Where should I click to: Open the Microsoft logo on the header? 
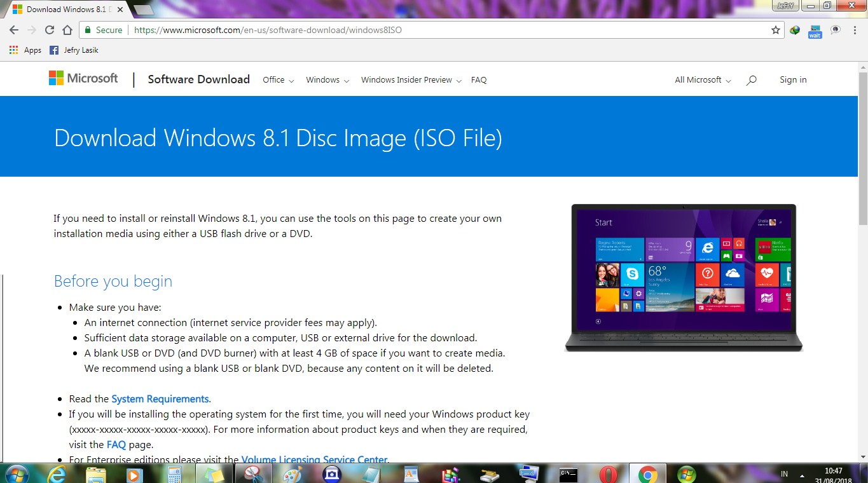(83, 78)
